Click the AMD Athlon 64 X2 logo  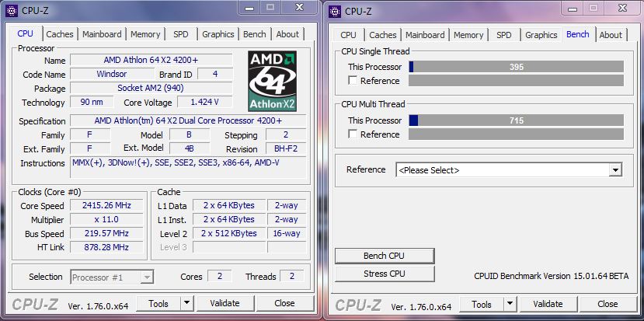point(273,81)
